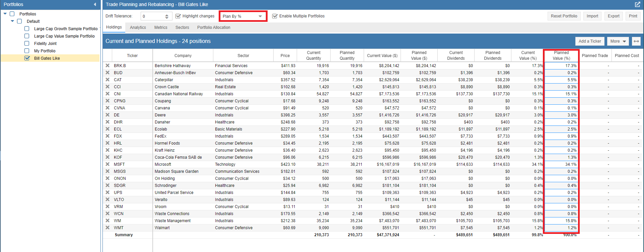Check the Fidelity Joint portfolio
The image size is (644, 252).
pos(27,43)
